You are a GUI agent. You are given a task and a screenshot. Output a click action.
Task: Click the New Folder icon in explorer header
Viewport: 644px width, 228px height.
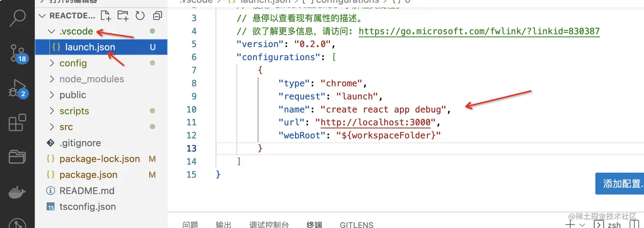(123, 16)
